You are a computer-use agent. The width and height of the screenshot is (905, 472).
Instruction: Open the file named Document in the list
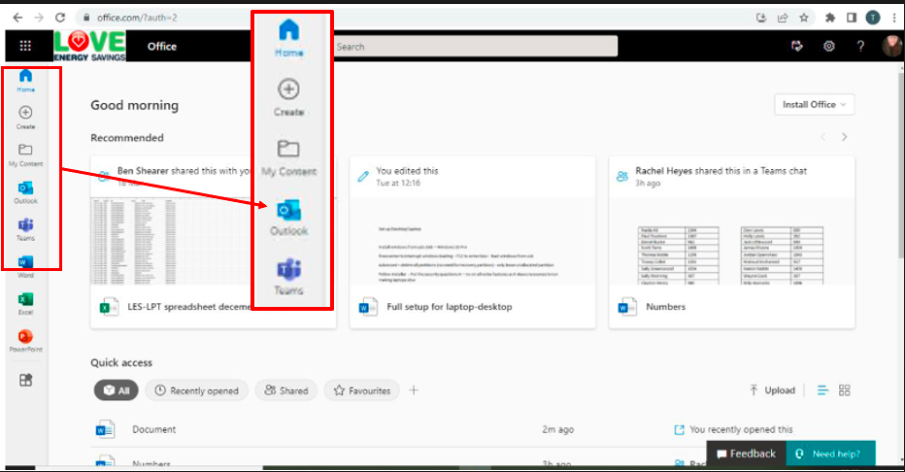pos(154,429)
